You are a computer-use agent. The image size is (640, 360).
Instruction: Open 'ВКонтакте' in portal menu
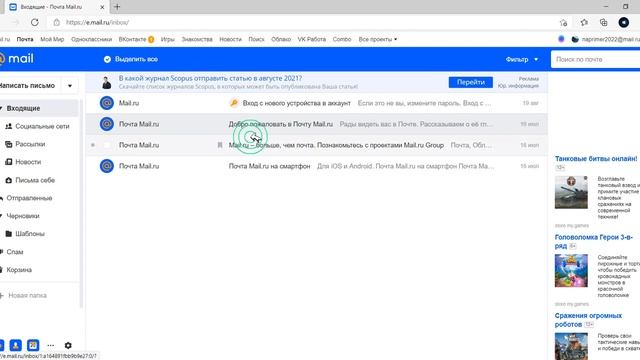[x=132, y=39]
